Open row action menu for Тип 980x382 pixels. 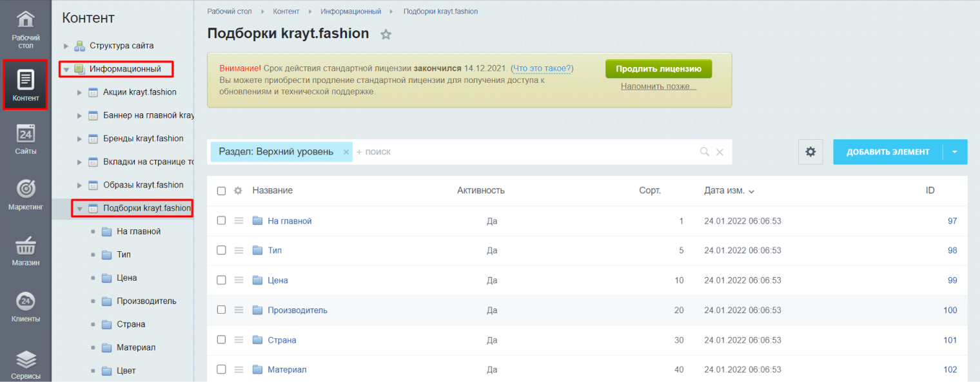[239, 250]
